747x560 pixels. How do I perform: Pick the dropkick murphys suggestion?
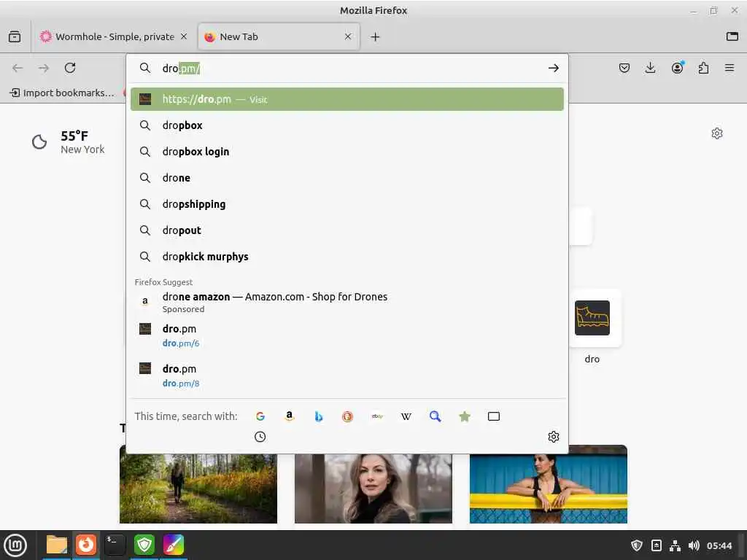click(347, 256)
